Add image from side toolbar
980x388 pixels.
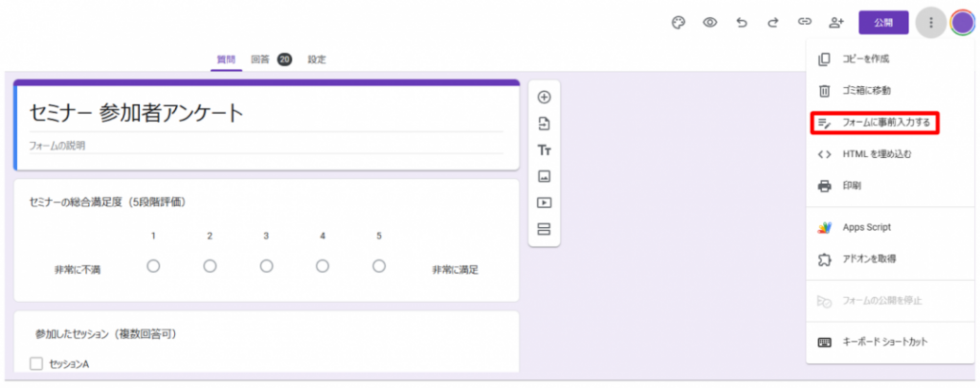click(x=545, y=176)
